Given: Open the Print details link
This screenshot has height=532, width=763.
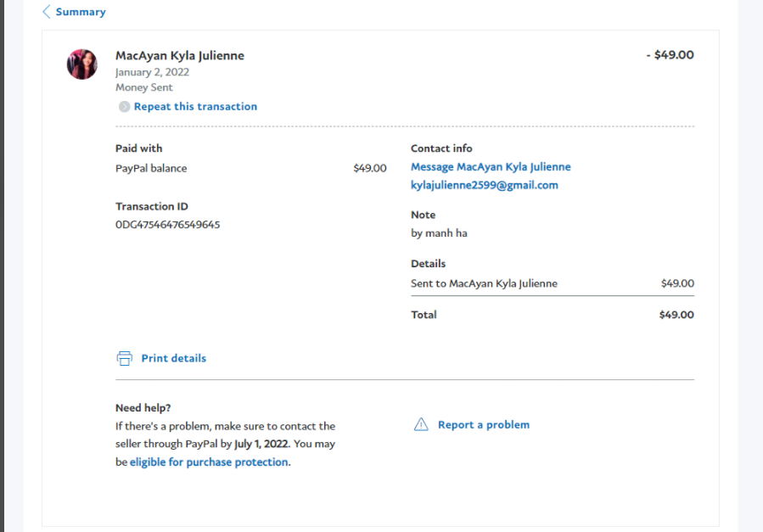Looking at the screenshot, I should 173,358.
